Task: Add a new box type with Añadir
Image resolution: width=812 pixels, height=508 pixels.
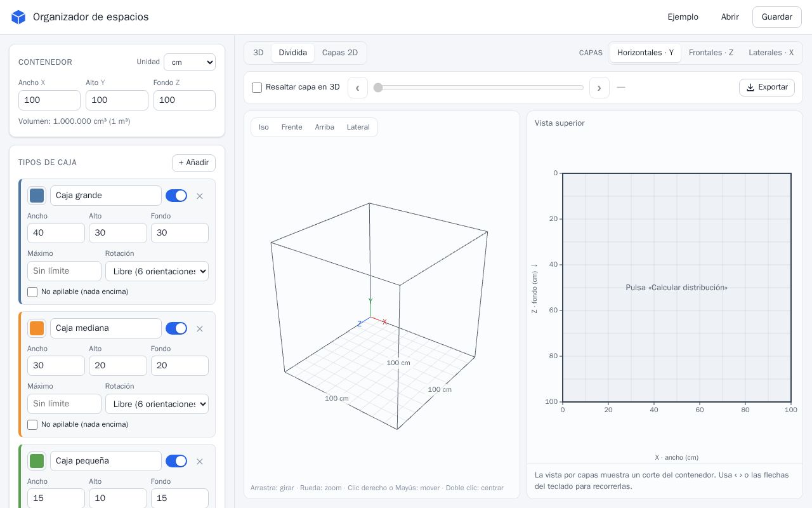Action: [193, 163]
